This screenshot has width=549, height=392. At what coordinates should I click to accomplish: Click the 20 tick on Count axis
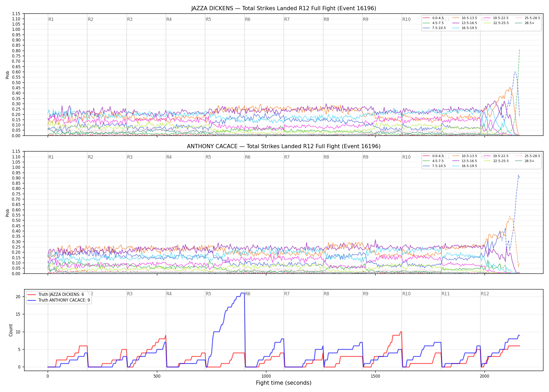18,297
